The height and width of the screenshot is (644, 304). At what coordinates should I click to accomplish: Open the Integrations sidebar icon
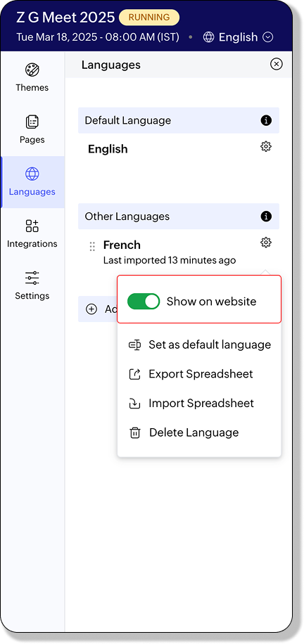point(32,226)
